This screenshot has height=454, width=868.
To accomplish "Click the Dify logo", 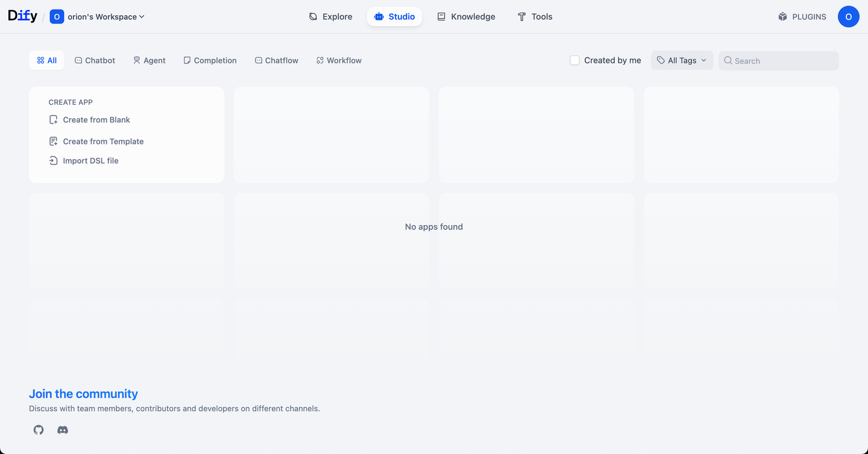I will (x=22, y=16).
